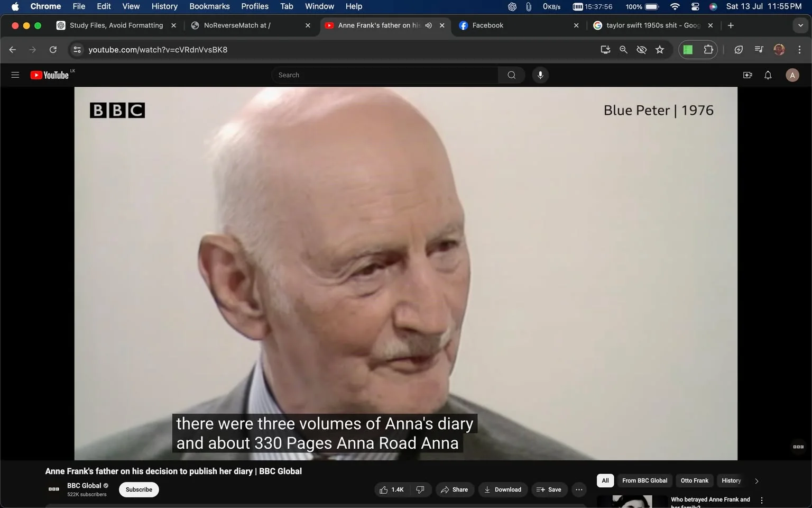Screen dimensions: 812x508
Task: Open the Chrome File menu
Action: tap(79, 6)
